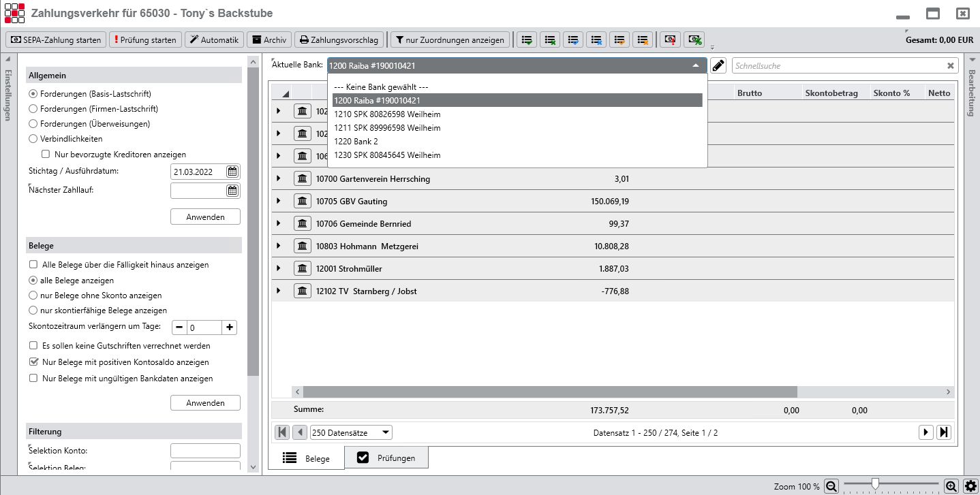
Task: Uncheck 'Nur Belege mit positiven Kontosaldo anzeigen'
Action: click(33, 362)
